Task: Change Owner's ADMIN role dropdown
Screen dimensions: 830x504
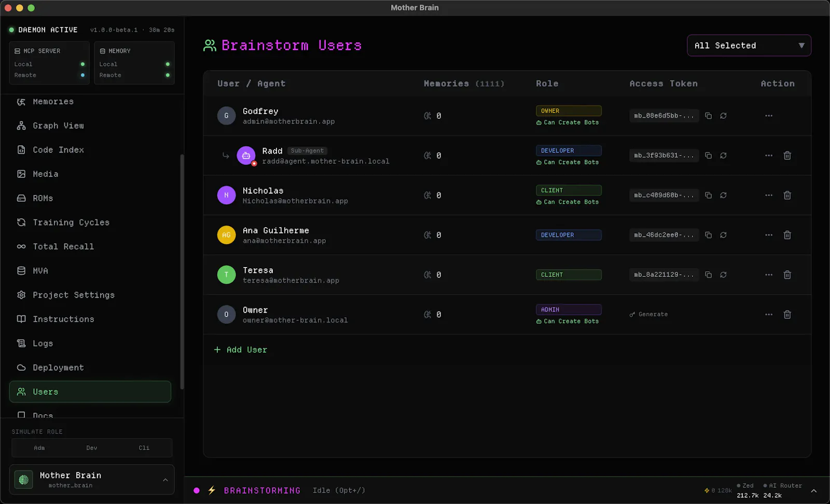Action: pyautogui.click(x=569, y=310)
